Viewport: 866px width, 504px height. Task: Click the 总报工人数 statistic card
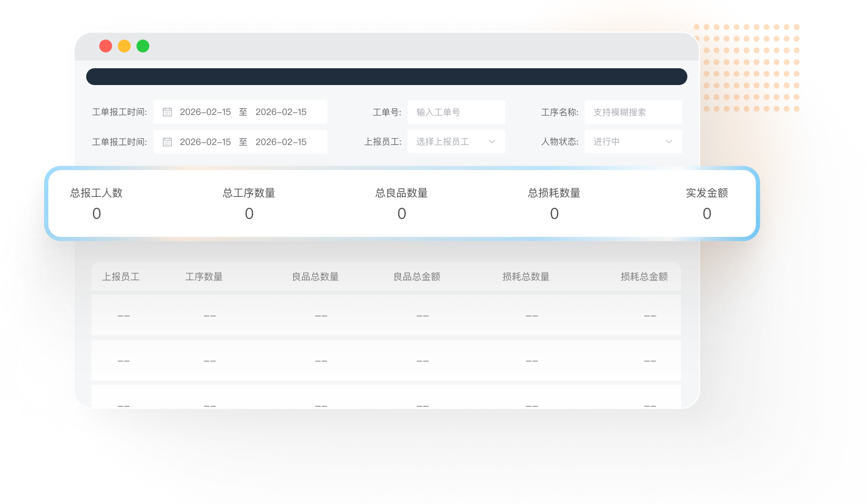tap(97, 203)
